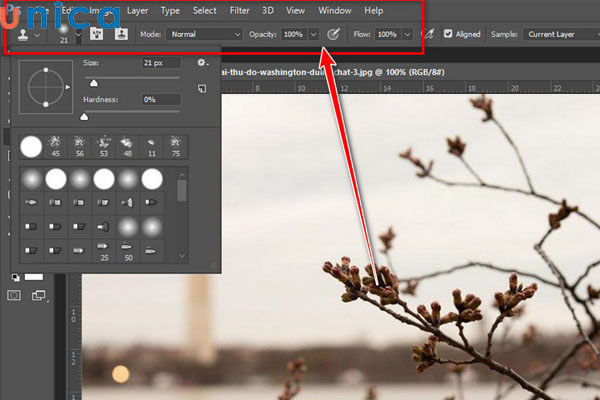The image size is (600, 400).
Task: Open the Clone Source panel icon
Action: tap(121, 34)
